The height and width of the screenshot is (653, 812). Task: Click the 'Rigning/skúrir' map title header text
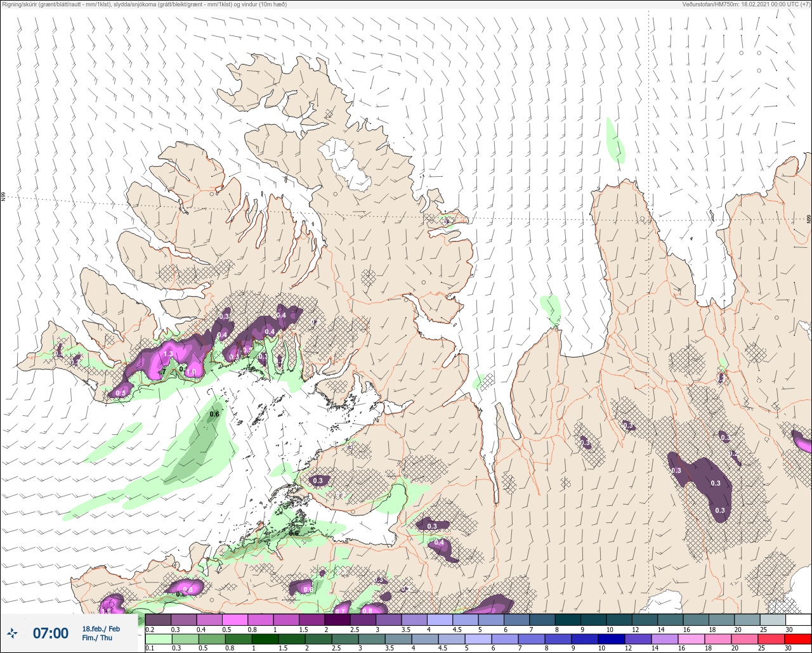[144, 4]
